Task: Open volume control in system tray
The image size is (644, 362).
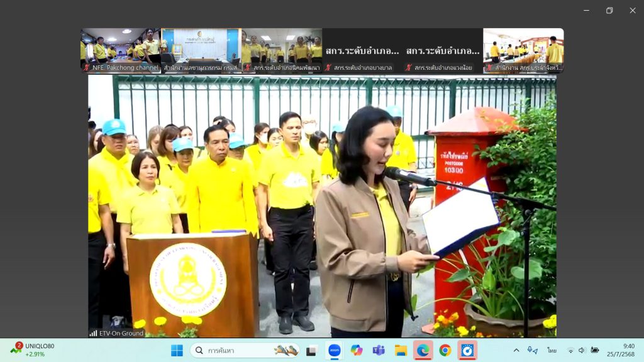Action: pyautogui.click(x=582, y=350)
